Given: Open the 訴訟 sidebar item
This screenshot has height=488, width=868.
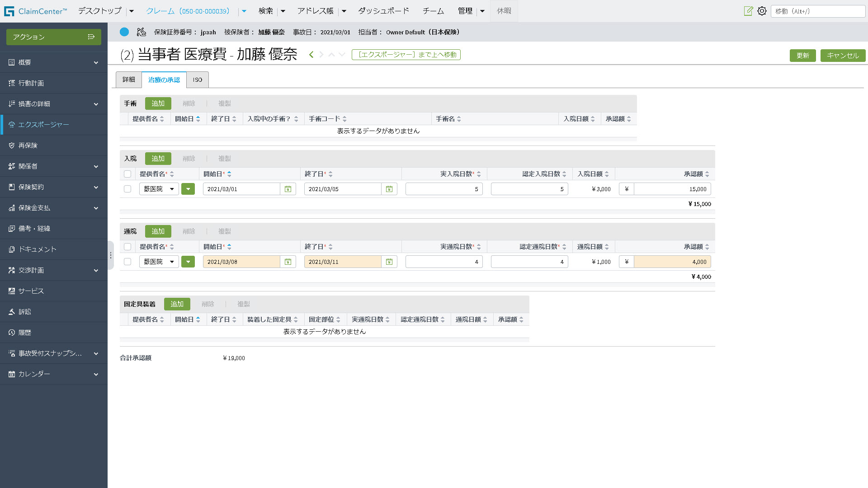Looking at the screenshot, I should coord(25,312).
